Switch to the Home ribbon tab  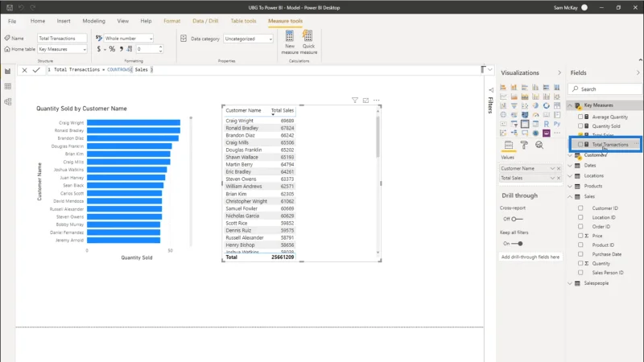[x=38, y=21]
